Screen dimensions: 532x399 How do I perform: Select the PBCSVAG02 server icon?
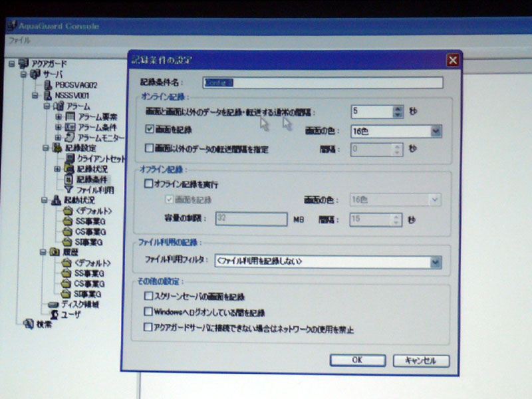[x=49, y=85]
